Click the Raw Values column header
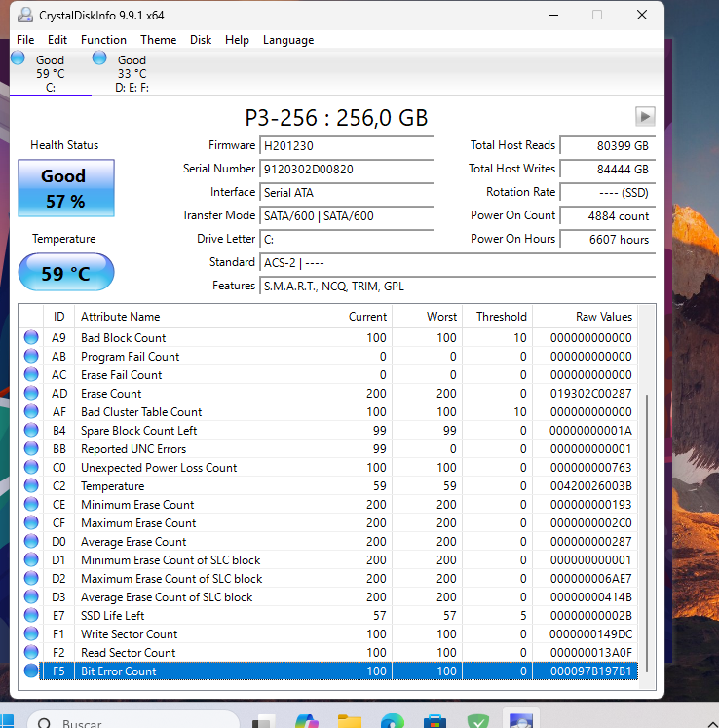719x728 pixels. coord(585,317)
